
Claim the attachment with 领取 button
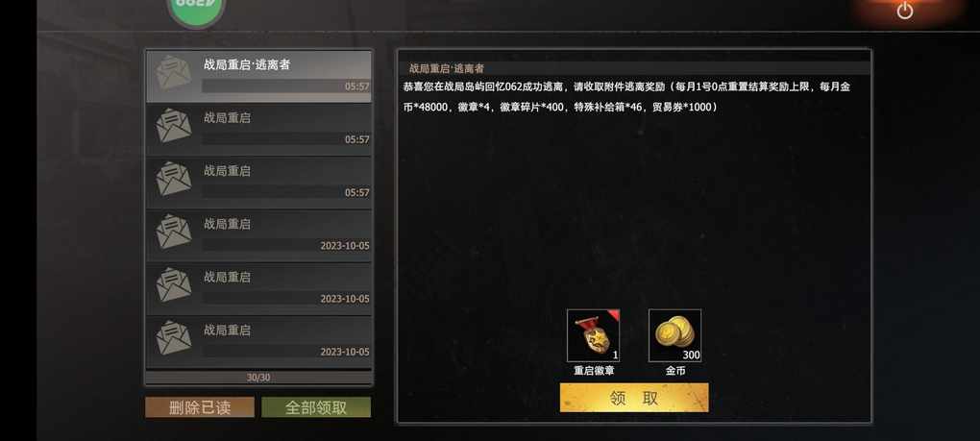click(634, 398)
